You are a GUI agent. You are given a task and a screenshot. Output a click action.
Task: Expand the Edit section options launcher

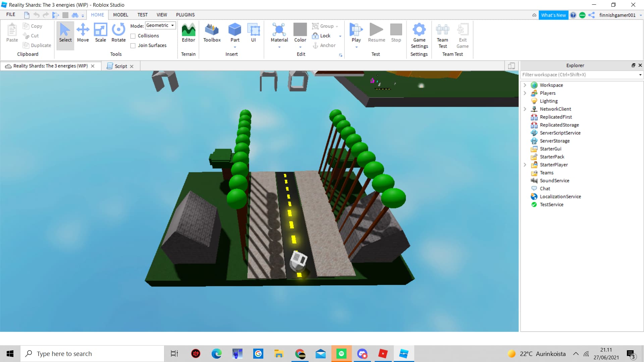340,55
